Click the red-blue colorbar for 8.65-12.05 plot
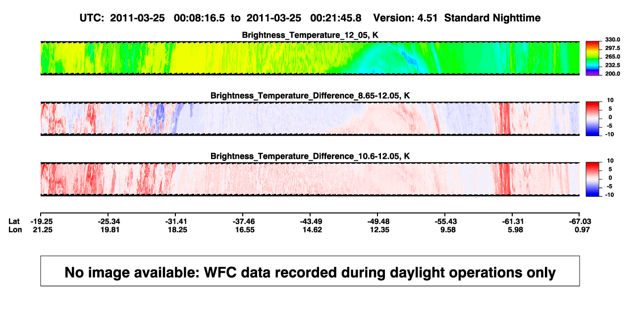Viewport: 644px width, 330px height. pos(593,118)
